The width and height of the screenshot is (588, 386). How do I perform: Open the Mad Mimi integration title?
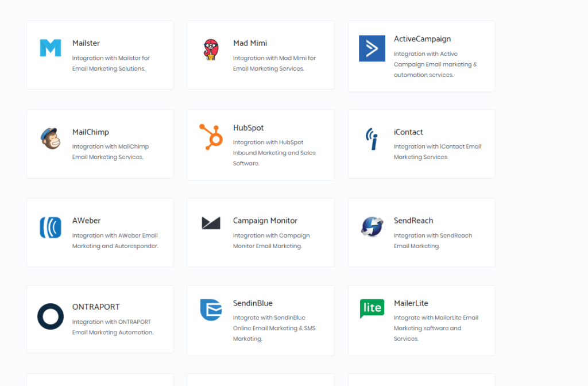tap(250, 43)
